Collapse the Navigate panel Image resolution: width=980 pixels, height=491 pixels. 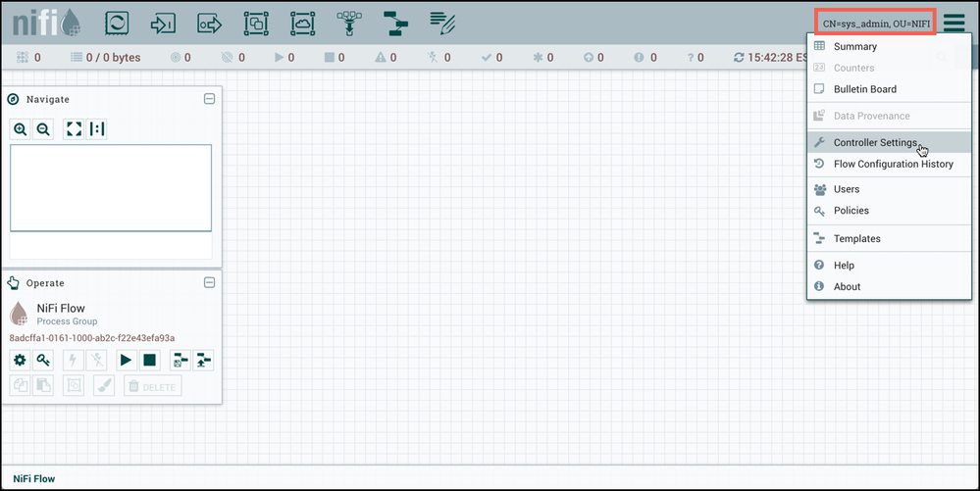point(209,99)
